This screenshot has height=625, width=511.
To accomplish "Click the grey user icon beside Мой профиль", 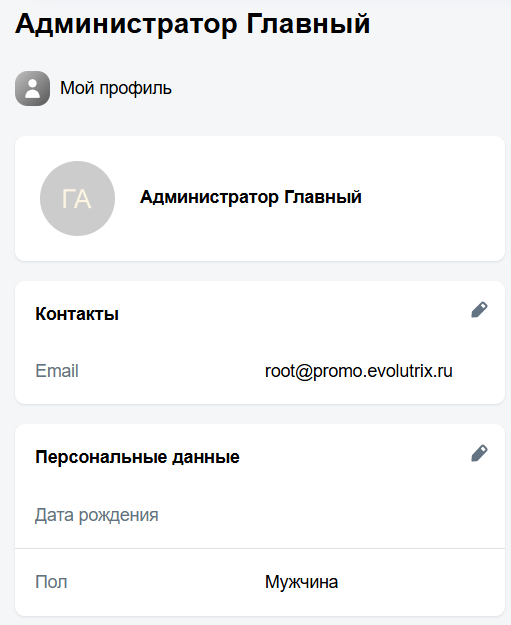I will [x=32, y=88].
